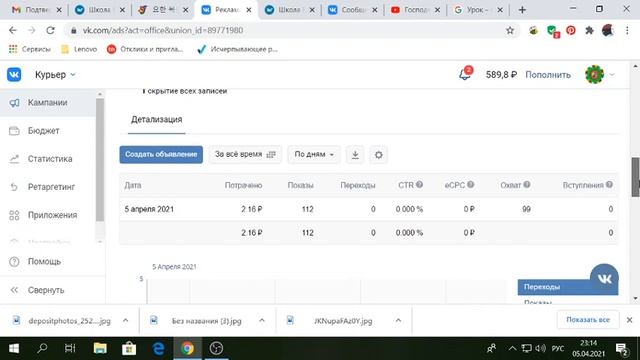
Task: Open Lenovo bookmark folder
Action: tap(79, 49)
